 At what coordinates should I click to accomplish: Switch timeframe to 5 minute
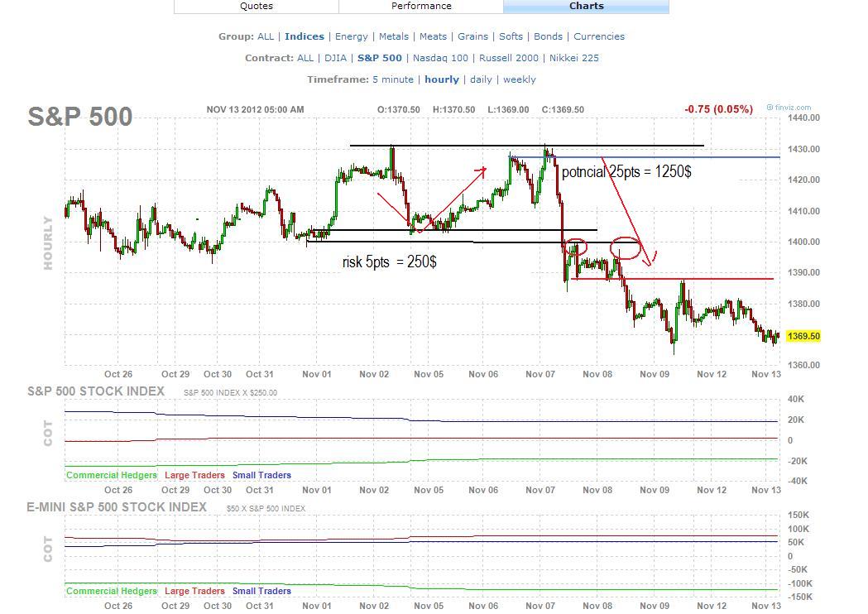point(393,79)
